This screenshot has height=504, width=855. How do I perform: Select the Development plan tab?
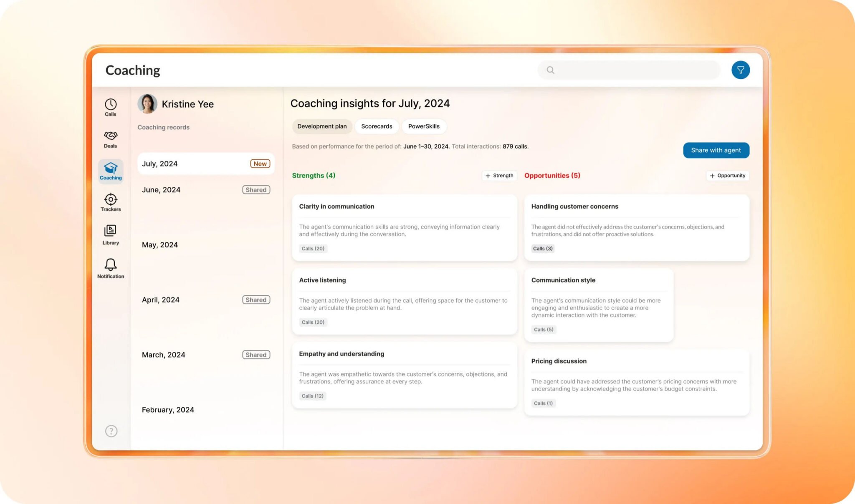tap(321, 126)
